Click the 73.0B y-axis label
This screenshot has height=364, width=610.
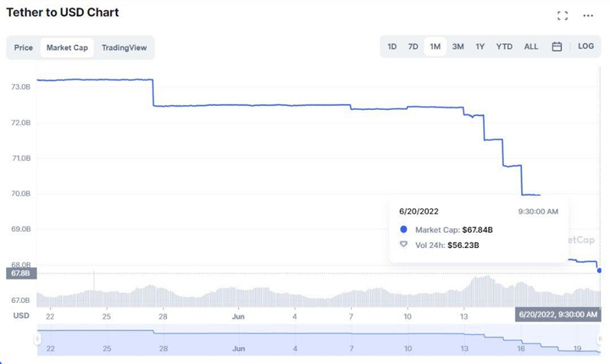point(21,87)
